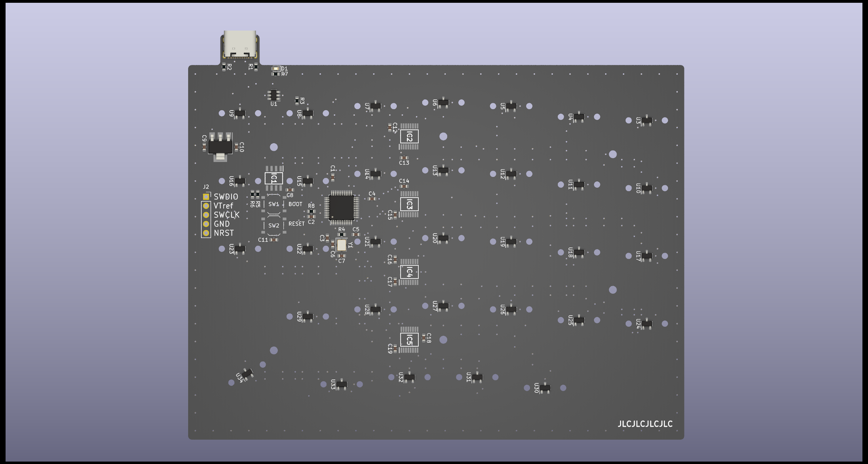The height and width of the screenshot is (464, 868).
Task: Click the IC5 chip near C18
Action: click(409, 340)
